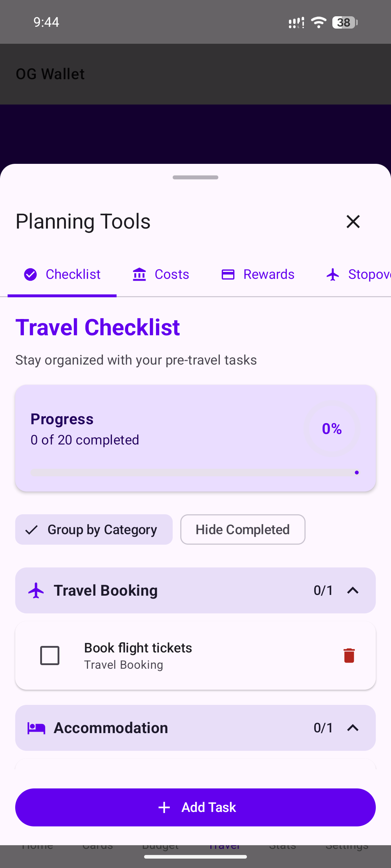Delete the Book flight tickets task
The height and width of the screenshot is (868, 391).
(x=349, y=655)
